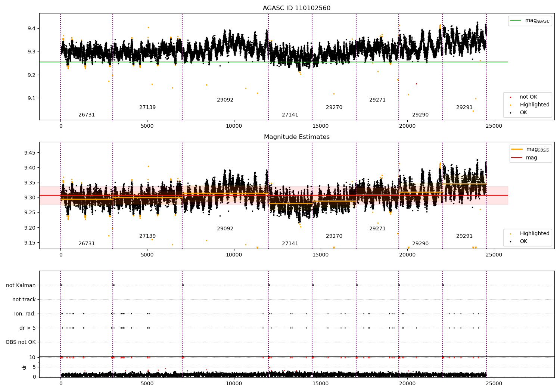This screenshot has width=560, height=392.
Task: Click 29271 label in Magnitude Estimates plot
Action: coord(377,229)
